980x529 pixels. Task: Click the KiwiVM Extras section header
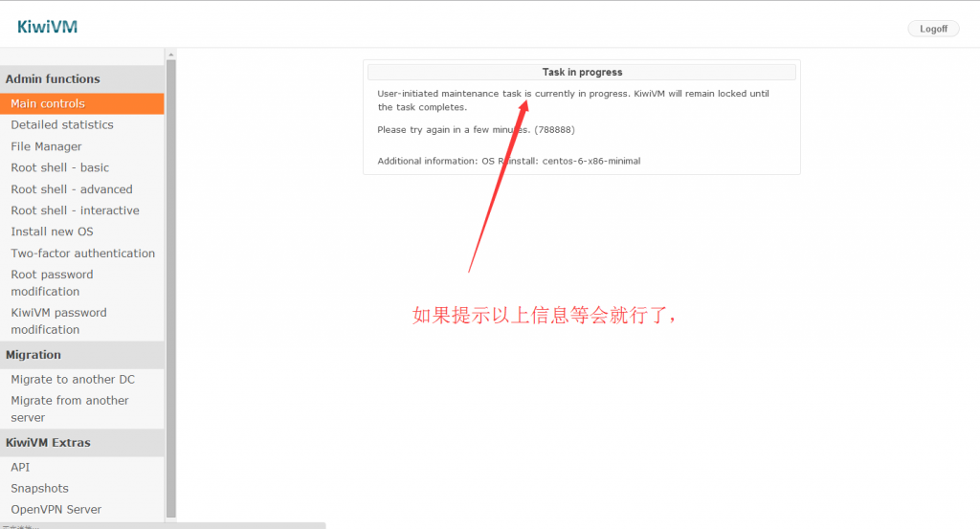point(82,443)
